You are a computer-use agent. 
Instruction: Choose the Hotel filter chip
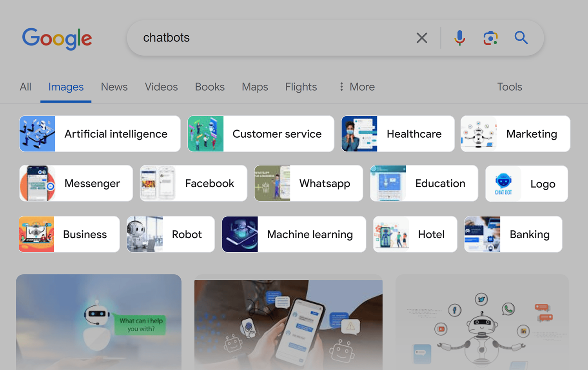pos(415,234)
